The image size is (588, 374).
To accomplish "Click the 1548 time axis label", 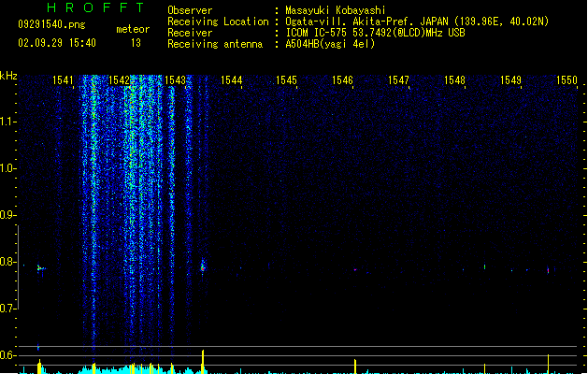I will coord(454,80).
